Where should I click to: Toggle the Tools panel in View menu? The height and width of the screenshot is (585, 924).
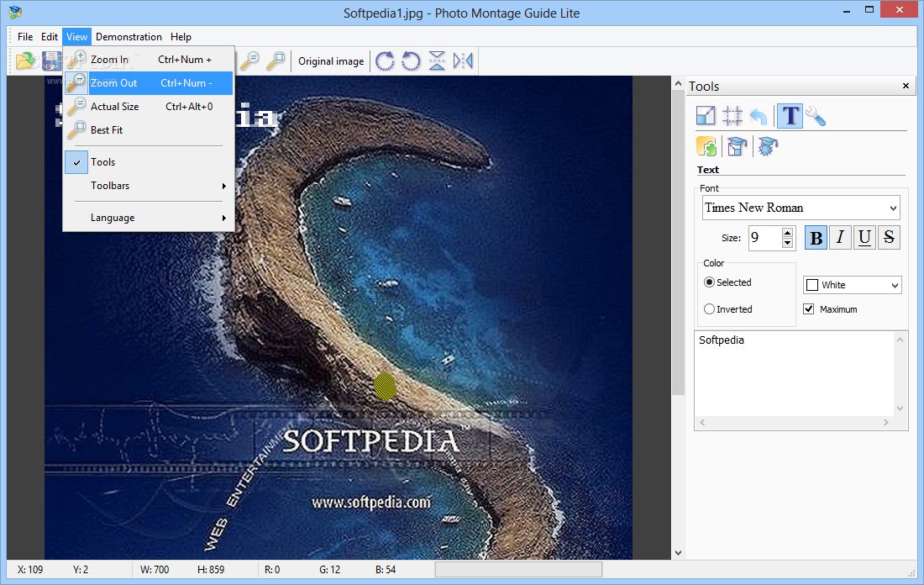pyautogui.click(x=149, y=162)
